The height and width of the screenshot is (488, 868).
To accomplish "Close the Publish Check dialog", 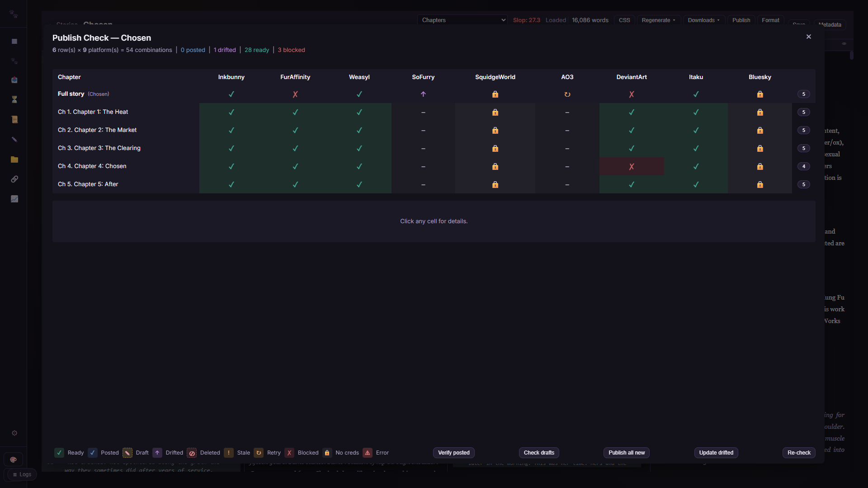I will click(809, 37).
